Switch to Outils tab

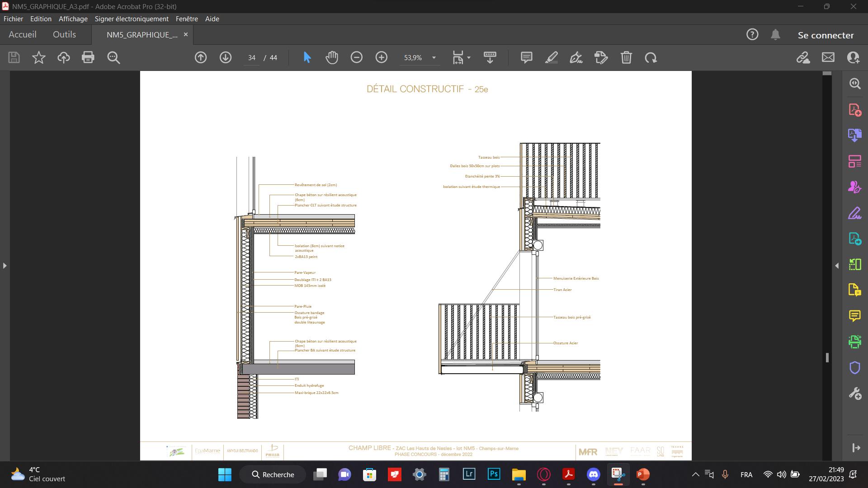click(x=64, y=34)
